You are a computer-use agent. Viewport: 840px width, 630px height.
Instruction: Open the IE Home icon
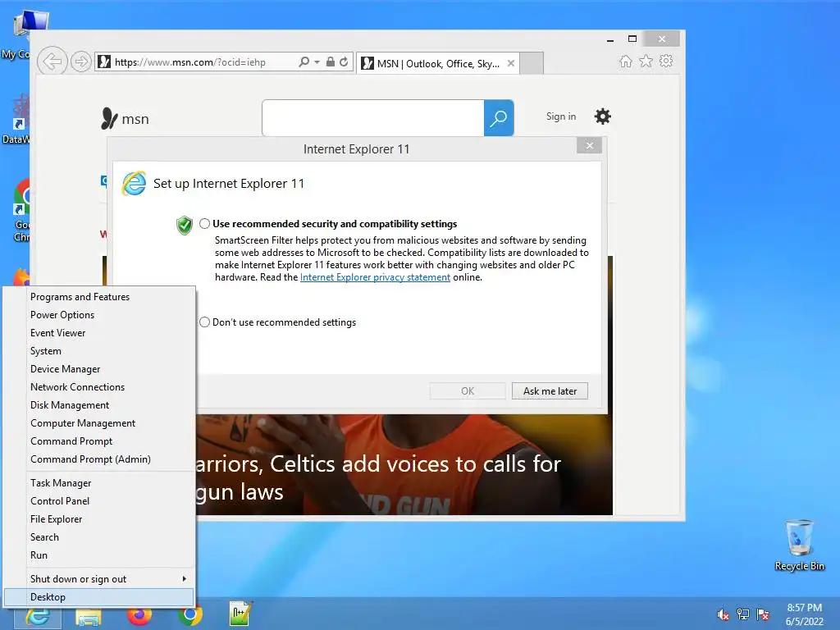tap(626, 61)
